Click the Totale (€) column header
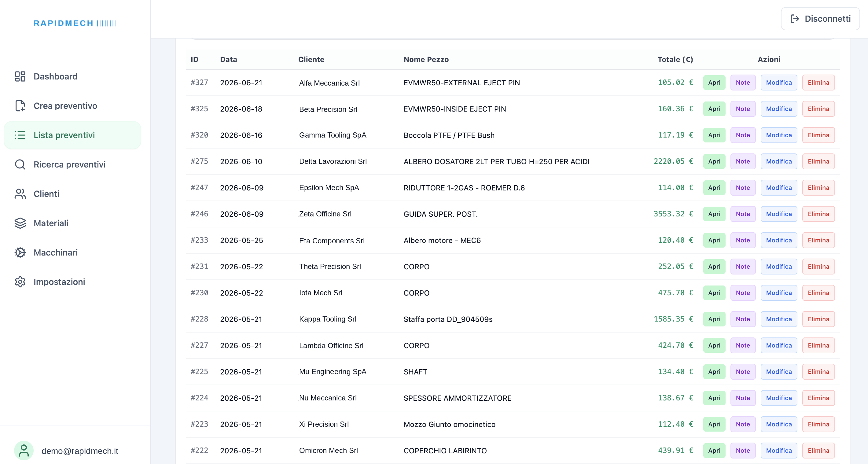868x464 pixels. tap(675, 60)
